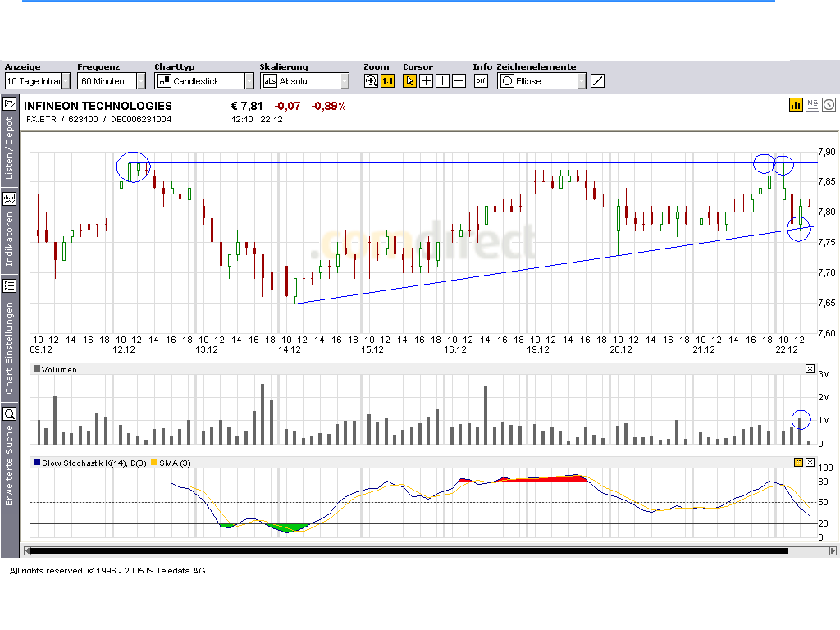The image size is (840, 630).
Task: Open the Frequenz 60 Minuten dropdown
Action: [112, 81]
